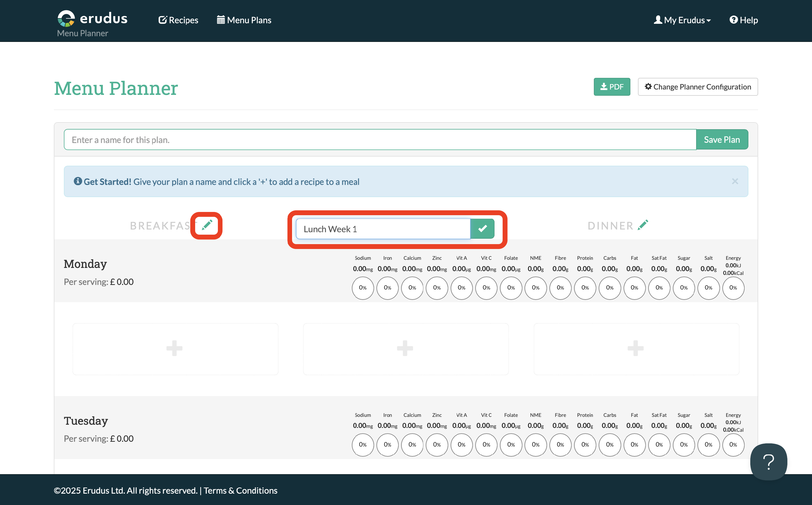Open the Recipes menu
This screenshot has height=505, width=812.
coord(178,20)
